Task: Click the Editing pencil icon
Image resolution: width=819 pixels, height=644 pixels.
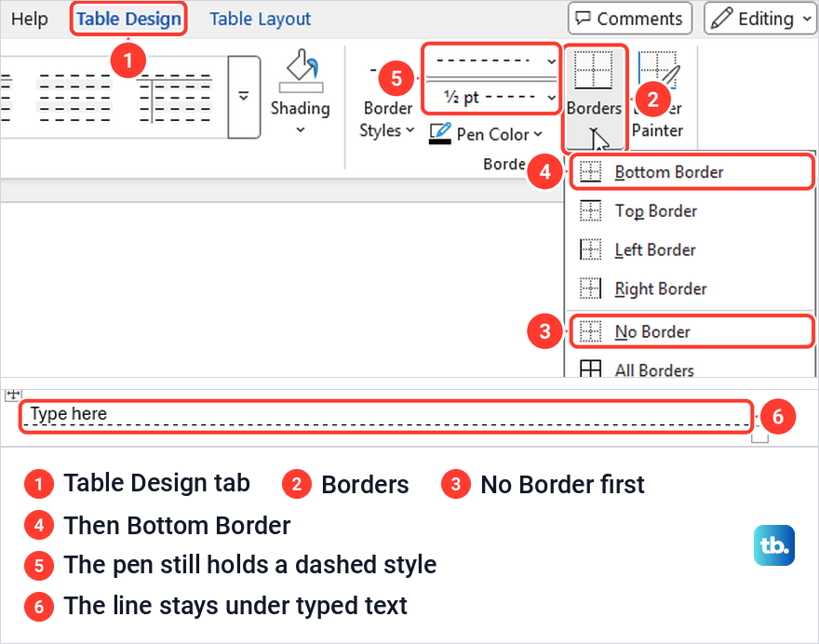Action: coord(721,19)
